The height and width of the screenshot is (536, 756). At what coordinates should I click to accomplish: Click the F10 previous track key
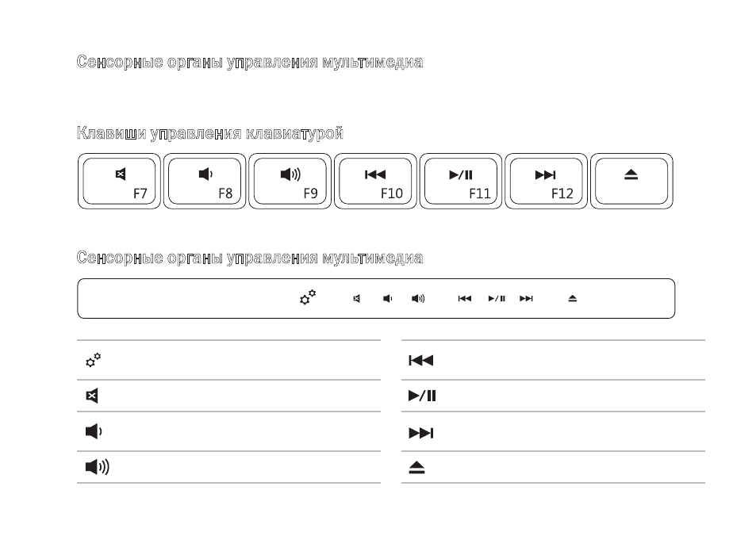[375, 182]
